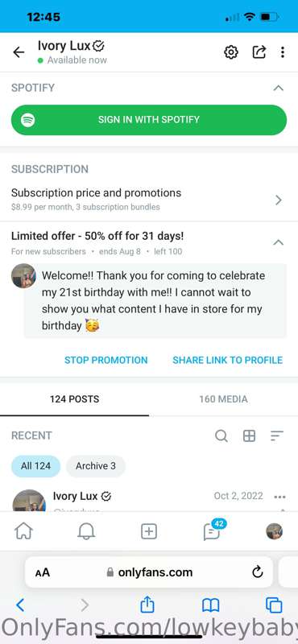The height and width of the screenshot is (644, 298).
Task: Click the Stop Promotion link
Action: [106, 360]
